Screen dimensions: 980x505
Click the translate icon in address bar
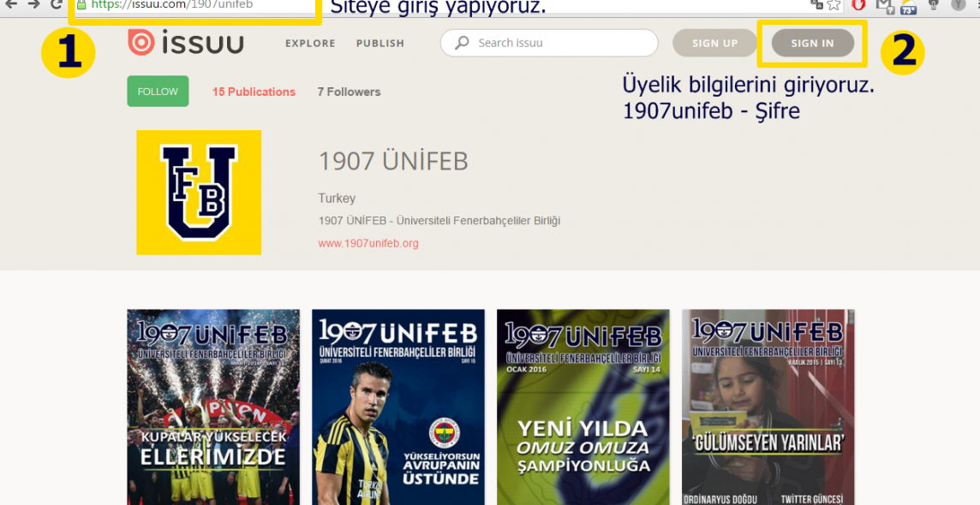pos(816,4)
